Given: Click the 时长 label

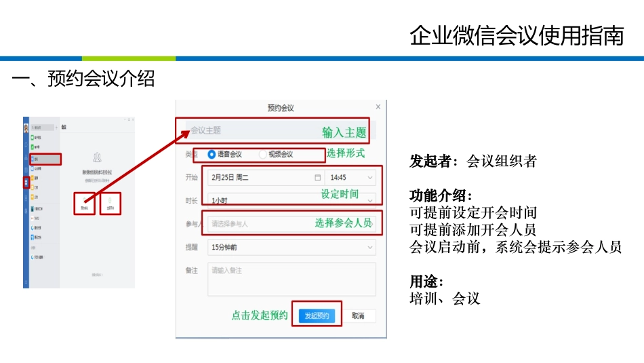Looking at the screenshot, I should (191, 201).
